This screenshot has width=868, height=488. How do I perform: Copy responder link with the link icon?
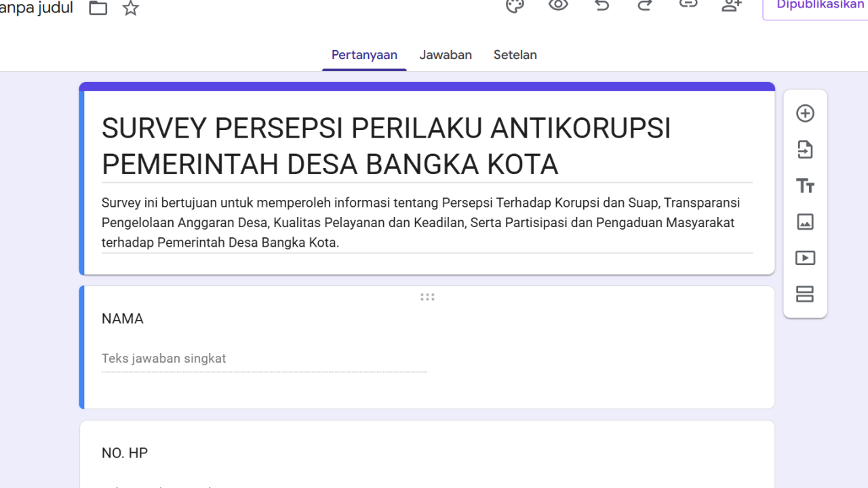click(688, 4)
